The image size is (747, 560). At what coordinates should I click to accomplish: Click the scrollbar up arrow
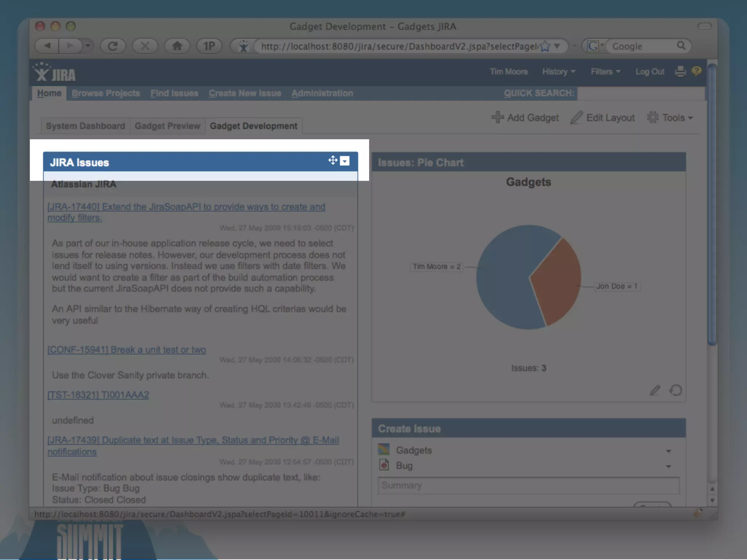tap(712, 489)
